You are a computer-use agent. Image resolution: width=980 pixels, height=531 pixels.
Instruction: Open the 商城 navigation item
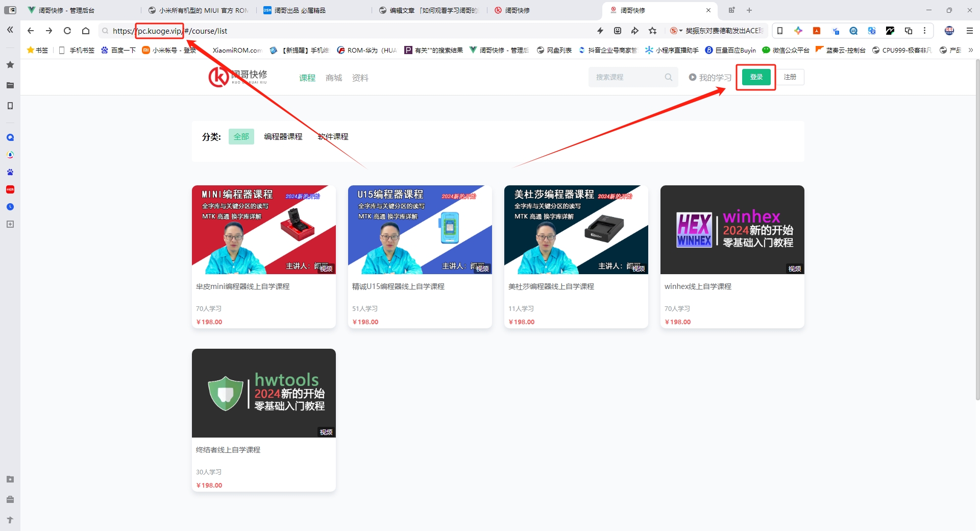334,78
